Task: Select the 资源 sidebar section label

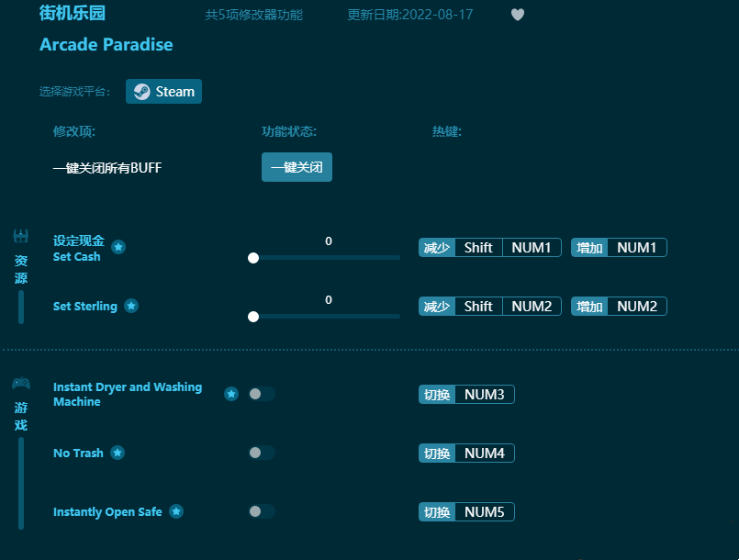Action: coord(21,269)
